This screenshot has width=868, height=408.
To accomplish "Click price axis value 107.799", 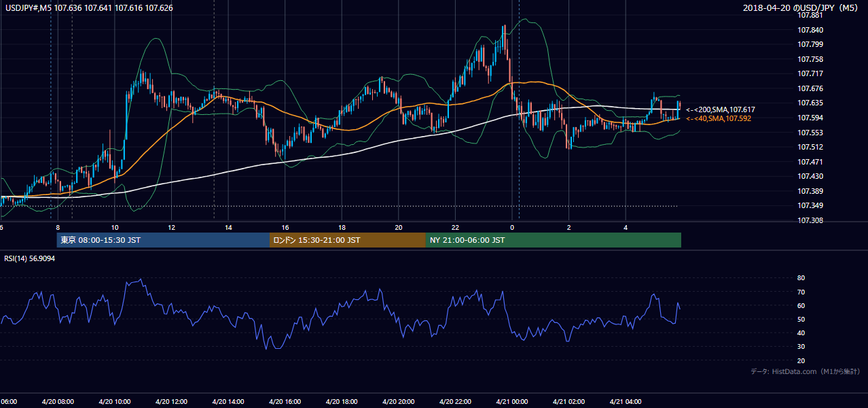I will [x=812, y=44].
